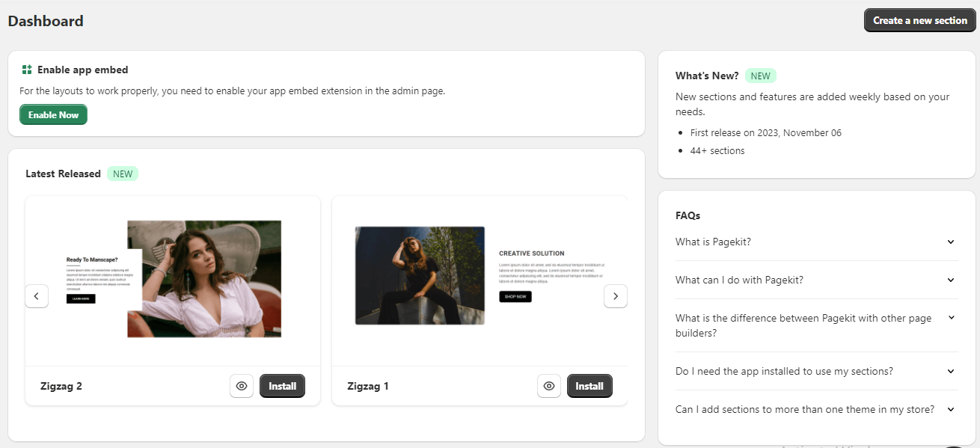Install the Zigzag 2 section
980x448 pixels.
[282, 386]
